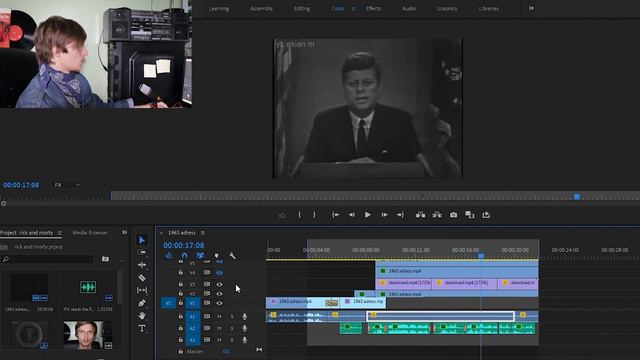Select the Slip tool
Viewport: 640px width, 360px height.
tap(142, 290)
